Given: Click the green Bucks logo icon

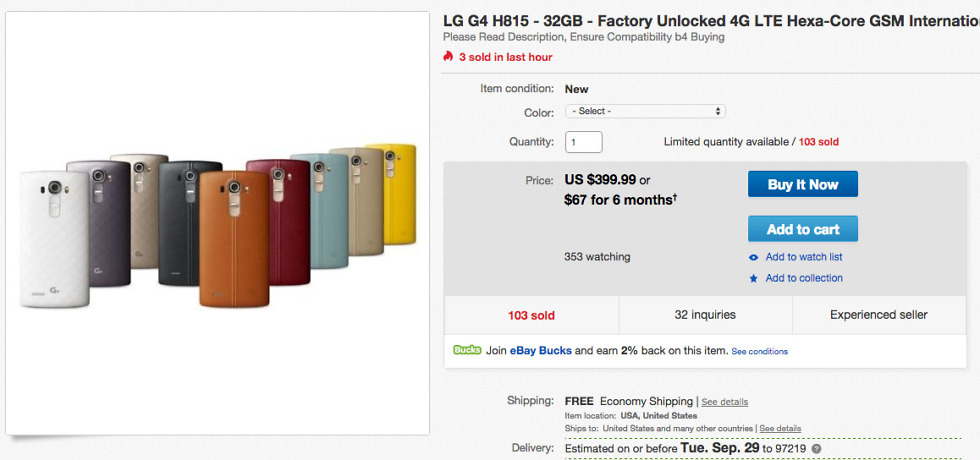Looking at the screenshot, I should (467, 350).
